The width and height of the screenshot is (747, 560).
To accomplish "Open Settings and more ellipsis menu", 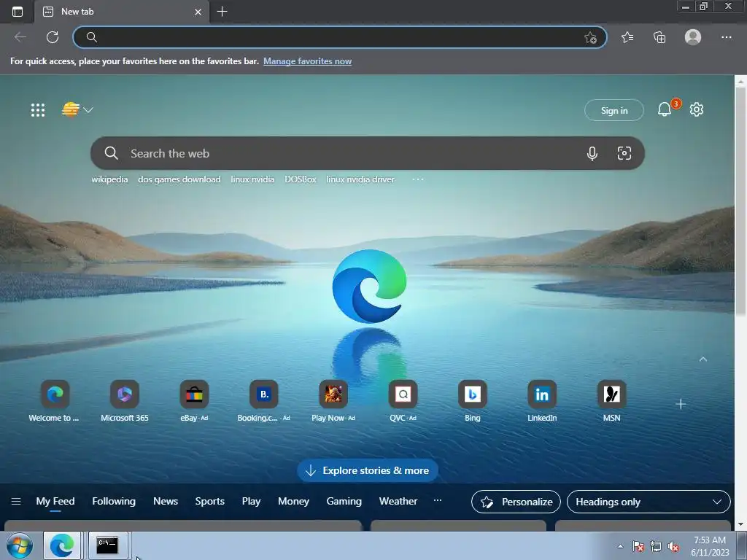I will [x=726, y=37].
